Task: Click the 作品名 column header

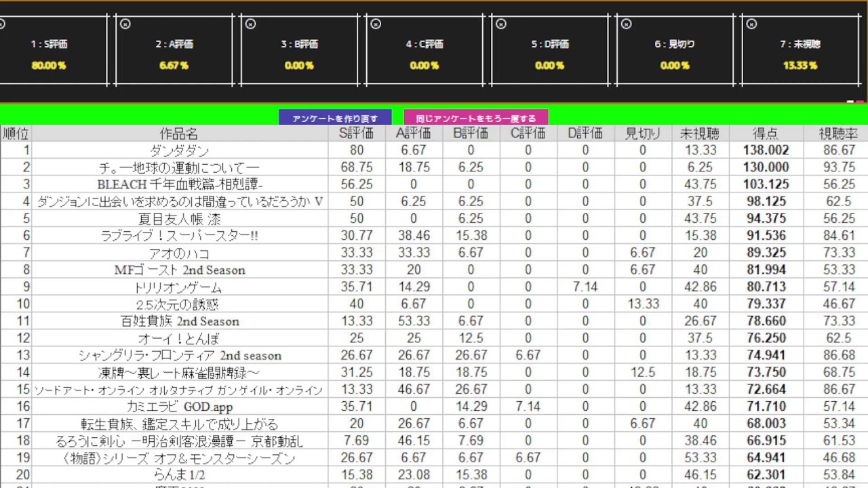Action: point(179,134)
